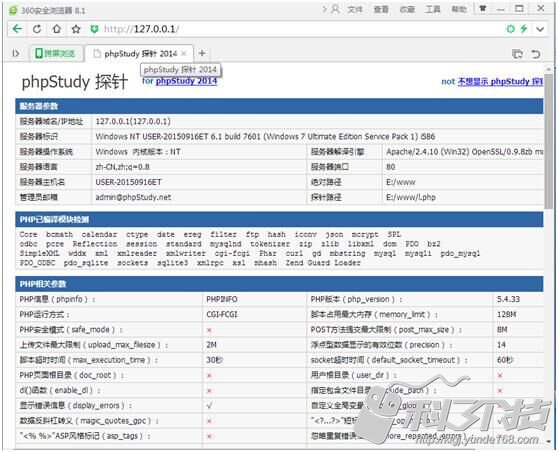Screen dimensions: 558x452
Task: Toggle the sidebar panel arrow icon
Action: 16,54
